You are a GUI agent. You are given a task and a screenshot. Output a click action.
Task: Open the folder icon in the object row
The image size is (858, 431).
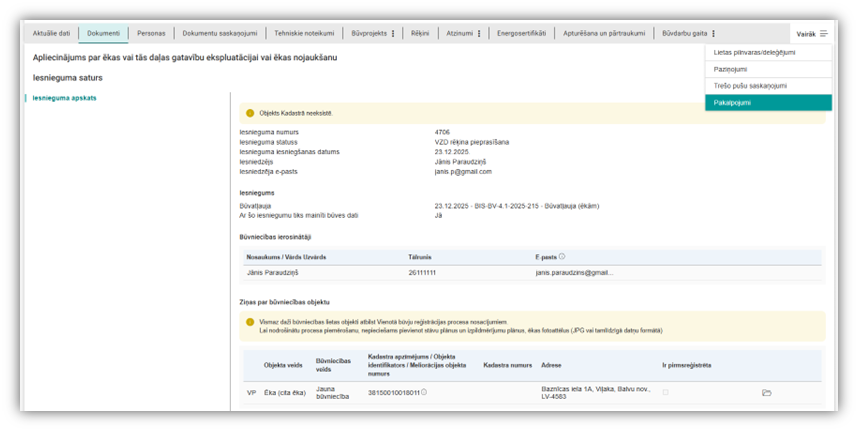[x=766, y=393]
